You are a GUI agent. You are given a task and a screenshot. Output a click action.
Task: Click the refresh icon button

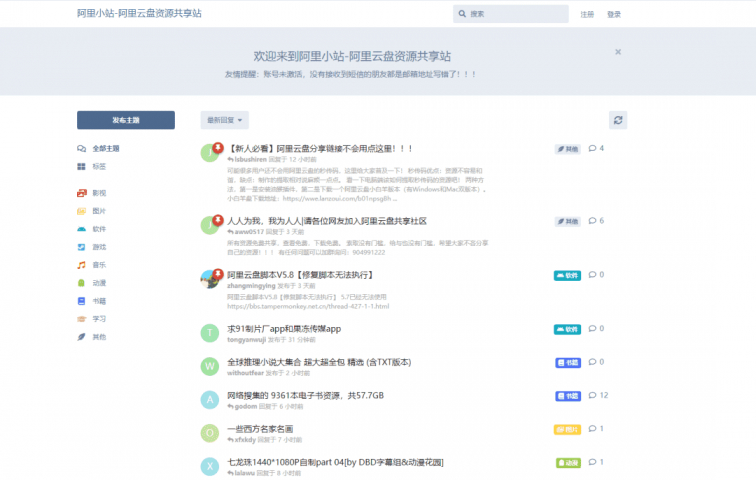coord(618,120)
